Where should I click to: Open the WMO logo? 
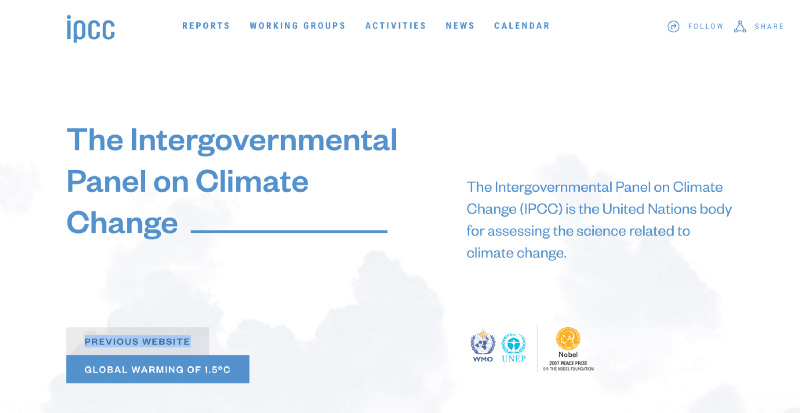pyautogui.click(x=483, y=346)
